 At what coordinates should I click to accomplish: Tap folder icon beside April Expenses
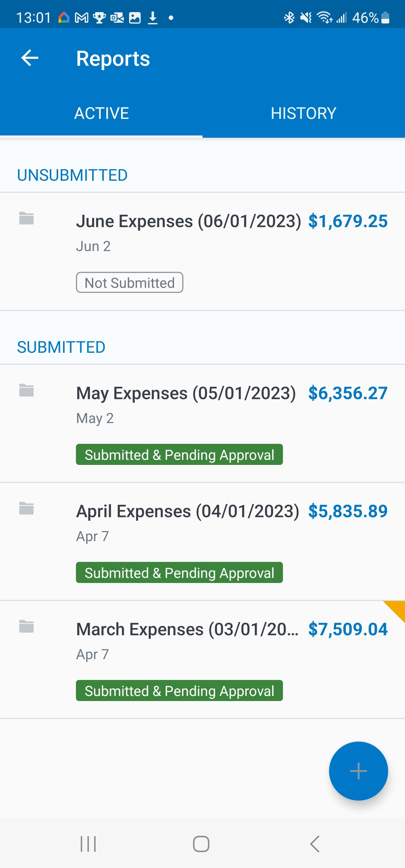[26, 508]
